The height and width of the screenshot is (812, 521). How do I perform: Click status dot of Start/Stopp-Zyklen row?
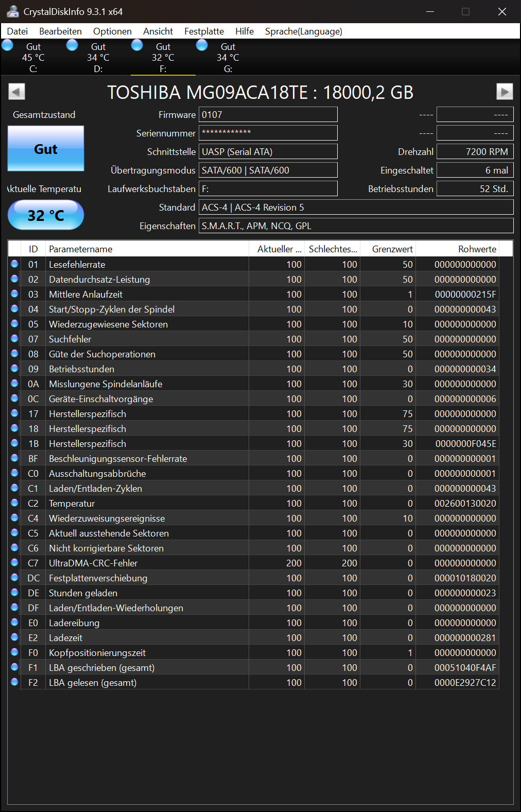14,308
